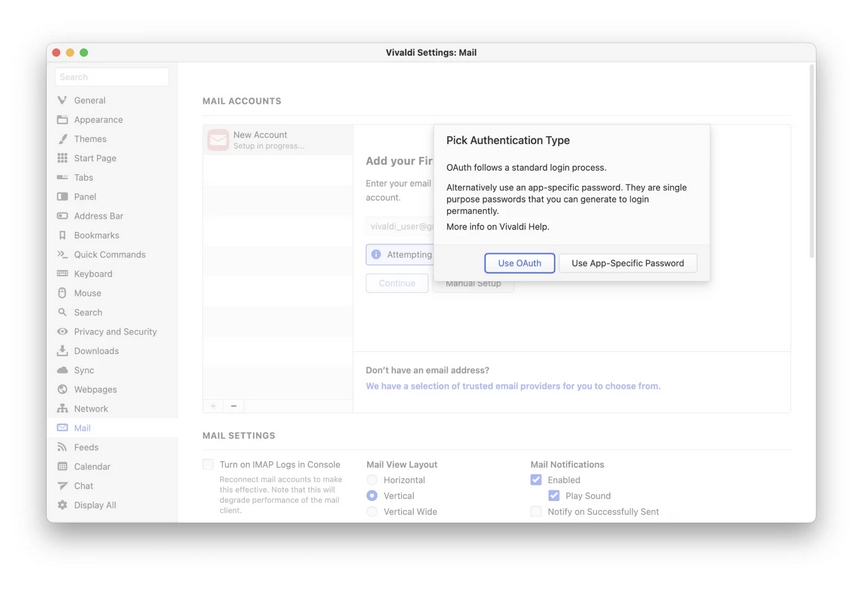The width and height of the screenshot is (860, 589).
Task: Click the settings window vertical scrollbar
Action: click(812, 161)
